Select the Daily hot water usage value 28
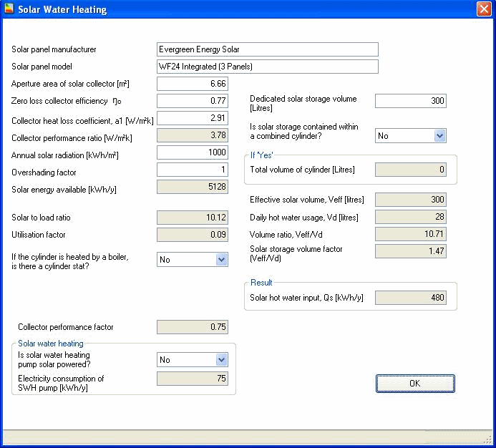The image size is (496, 448). coord(411,217)
